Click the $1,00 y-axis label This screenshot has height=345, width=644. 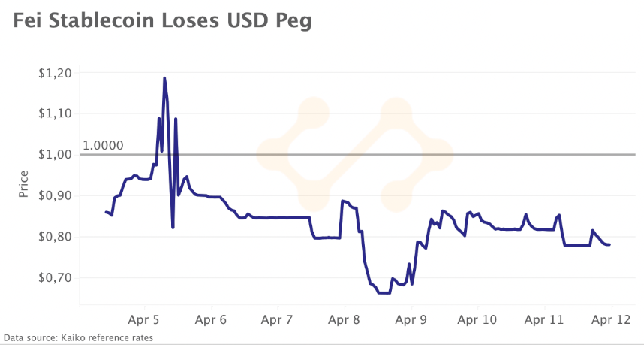coord(56,155)
